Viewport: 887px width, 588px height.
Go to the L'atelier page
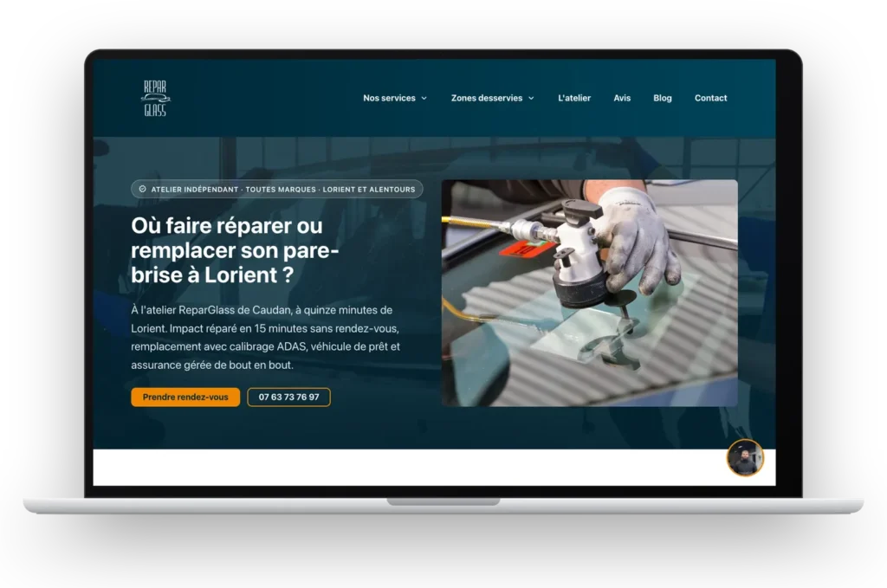(x=574, y=98)
